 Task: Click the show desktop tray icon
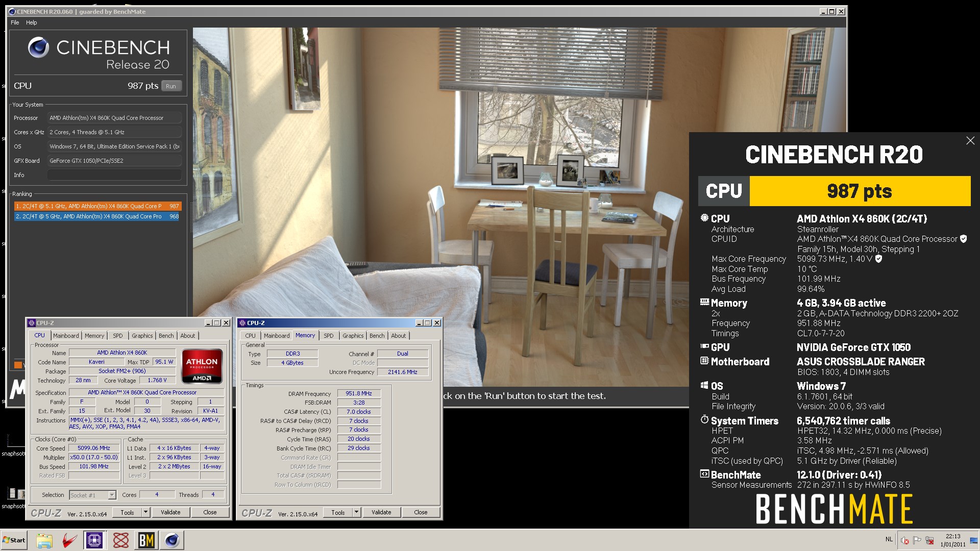pos(975,540)
